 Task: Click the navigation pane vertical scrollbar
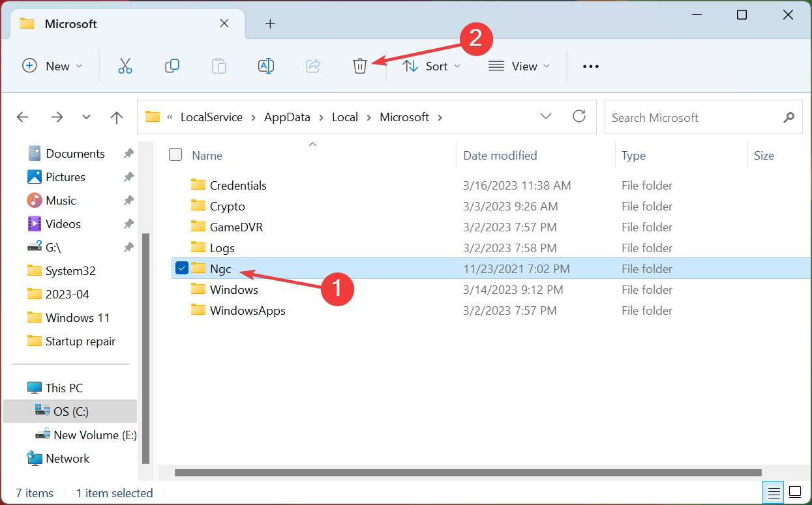[x=146, y=348]
